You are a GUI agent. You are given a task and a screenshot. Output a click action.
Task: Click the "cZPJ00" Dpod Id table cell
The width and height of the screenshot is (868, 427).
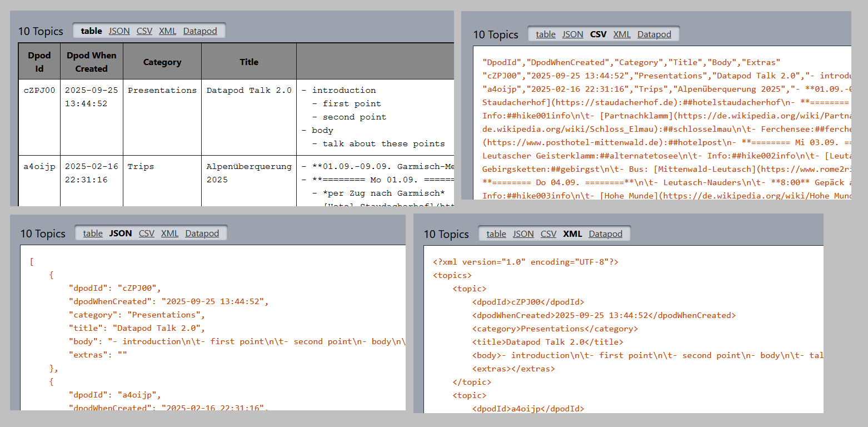tap(39, 91)
